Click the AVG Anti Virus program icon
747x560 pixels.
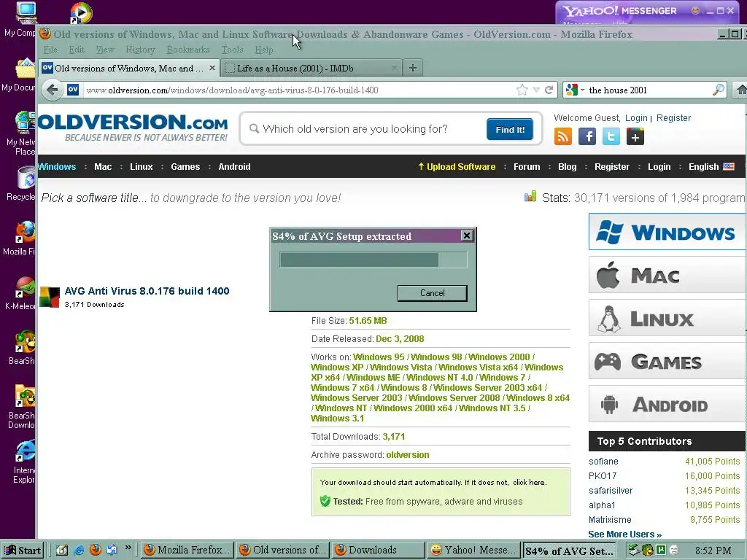pos(50,297)
